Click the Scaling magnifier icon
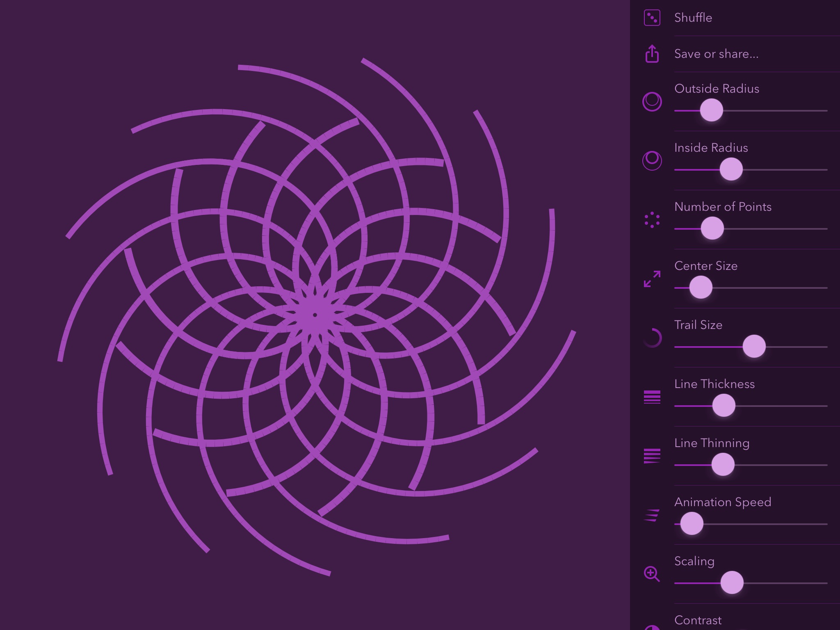This screenshot has width=840, height=630. coord(652,574)
